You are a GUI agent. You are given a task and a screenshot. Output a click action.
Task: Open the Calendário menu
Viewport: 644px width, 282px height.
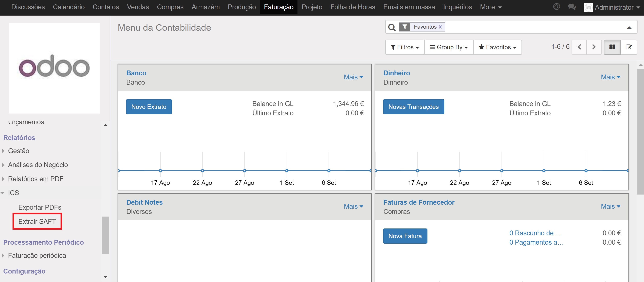pyautogui.click(x=69, y=7)
